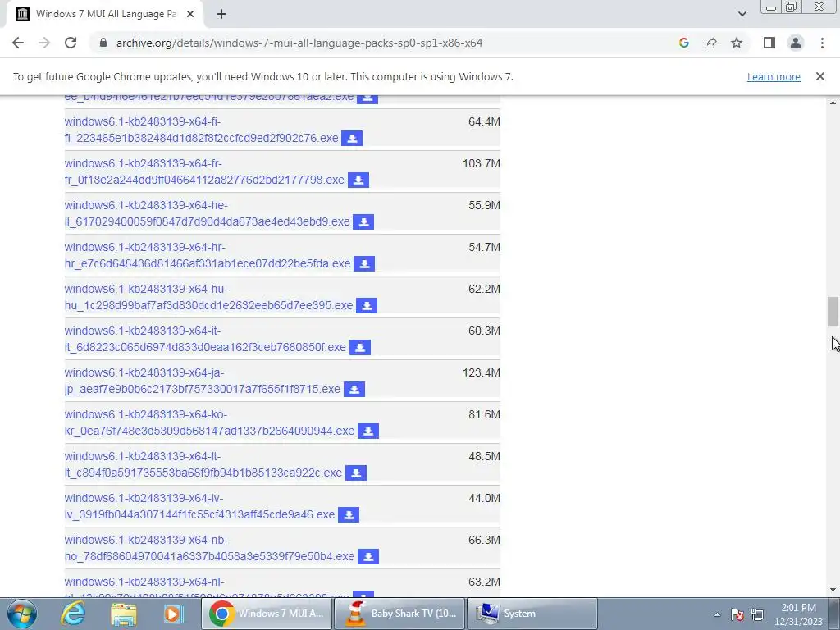Click download icon for the ko-kr exe
The height and width of the screenshot is (630, 840).
[x=368, y=431]
